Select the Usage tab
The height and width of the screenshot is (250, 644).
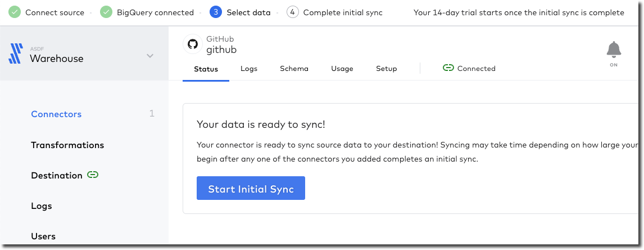coord(342,69)
